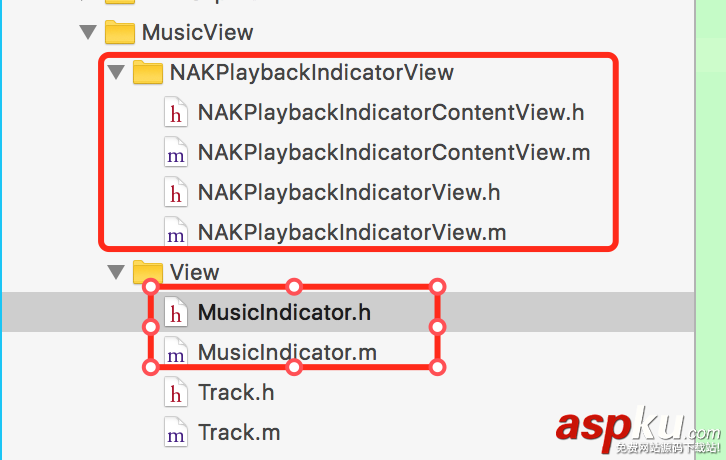The width and height of the screenshot is (726, 460).
Task: Click the NAKPlaybackIndicatorView.h header file icon
Action: (x=176, y=192)
